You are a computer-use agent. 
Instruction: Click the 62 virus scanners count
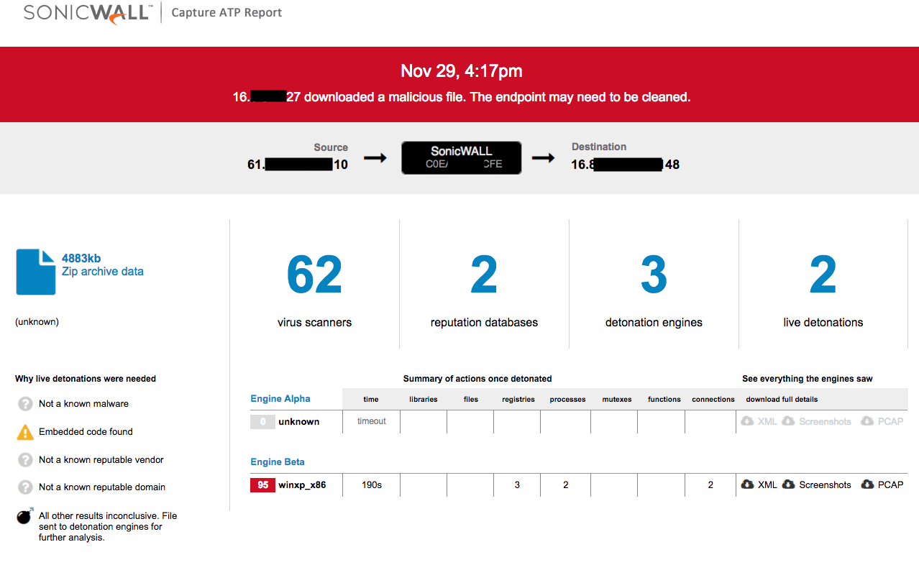[x=314, y=275]
